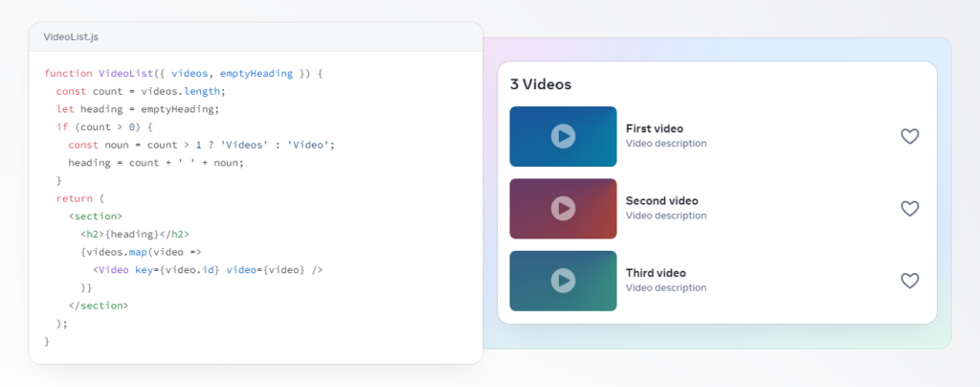Click the <Video key={video.id} line
The image size is (980, 387).
click(208, 270)
